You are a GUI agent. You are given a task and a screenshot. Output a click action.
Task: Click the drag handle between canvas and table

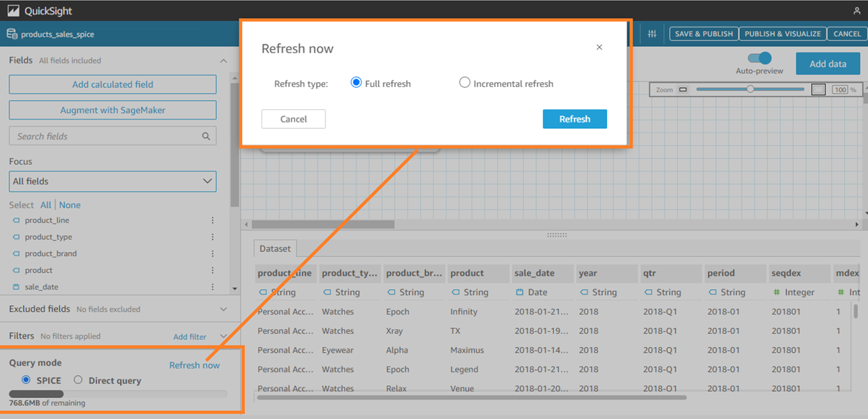[x=556, y=235]
